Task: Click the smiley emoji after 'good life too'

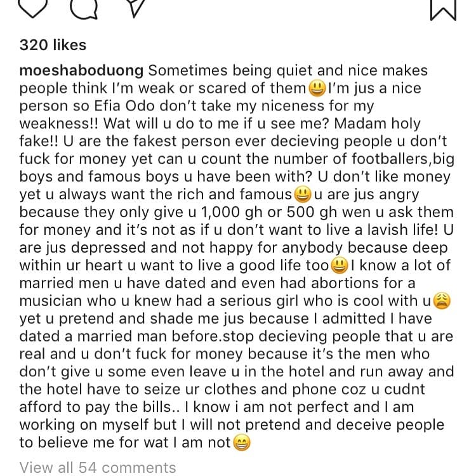Action: [339, 266]
